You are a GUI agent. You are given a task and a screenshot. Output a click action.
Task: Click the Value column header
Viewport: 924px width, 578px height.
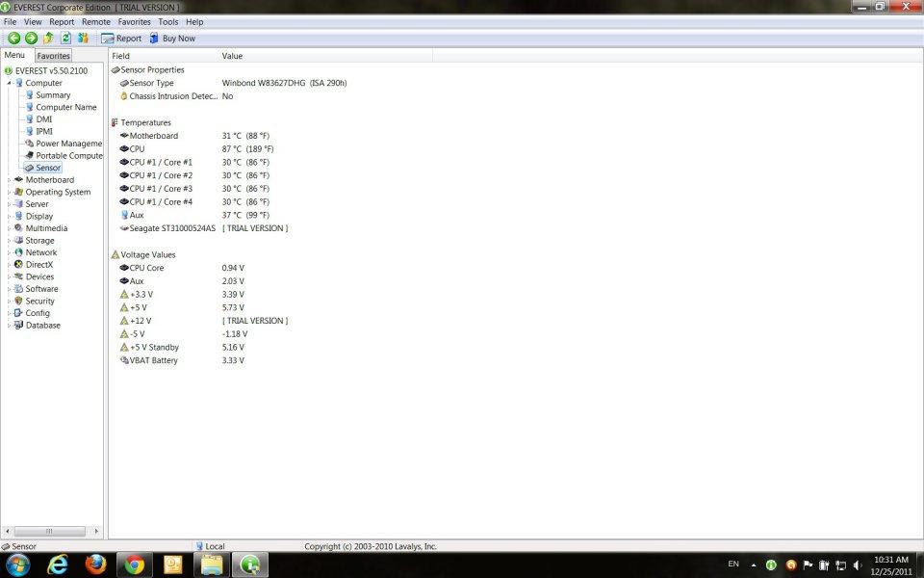326,56
